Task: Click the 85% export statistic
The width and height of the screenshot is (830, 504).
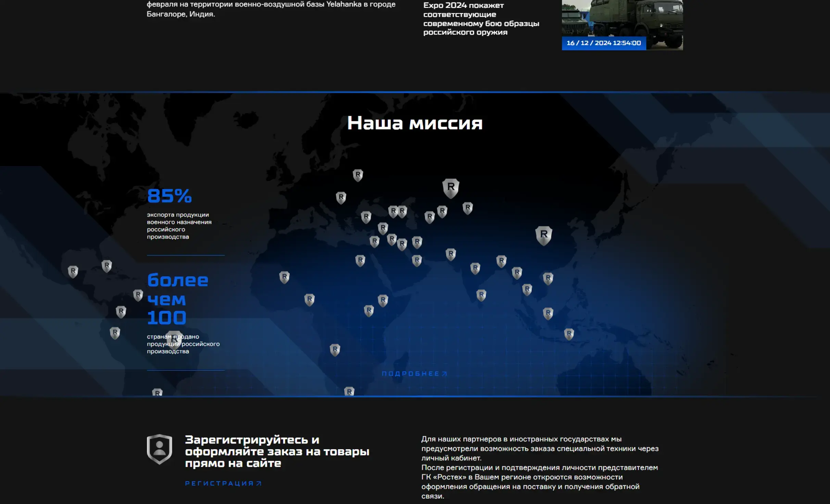Action: pos(169,196)
